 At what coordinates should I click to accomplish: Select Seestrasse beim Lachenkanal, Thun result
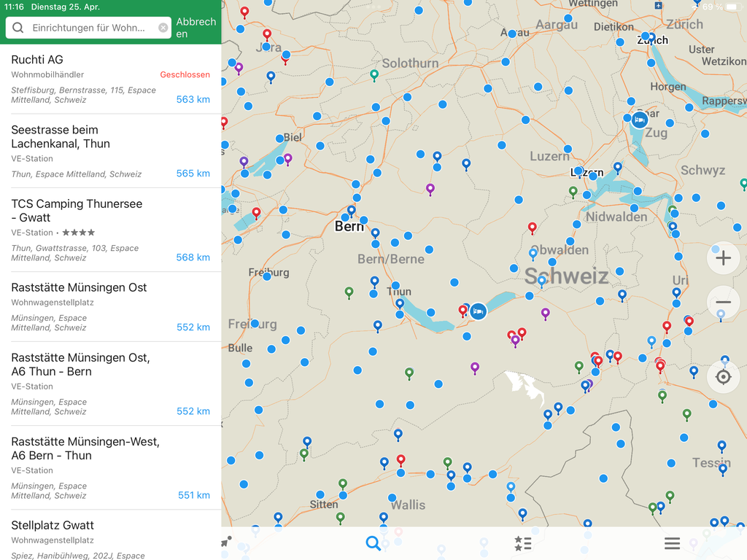coord(111,151)
